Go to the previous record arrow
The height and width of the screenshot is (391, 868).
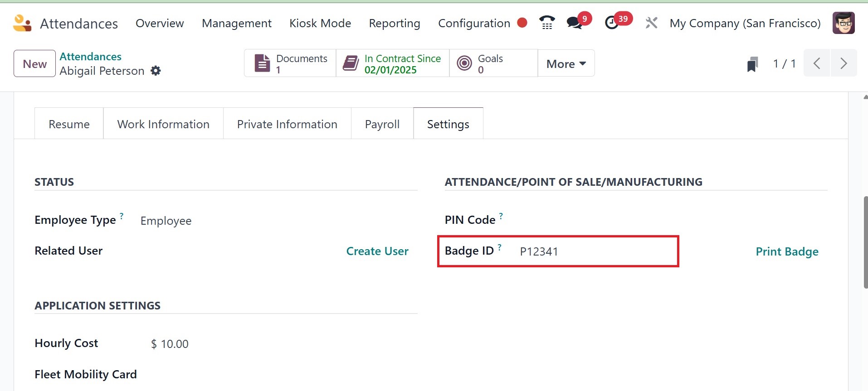coord(817,63)
